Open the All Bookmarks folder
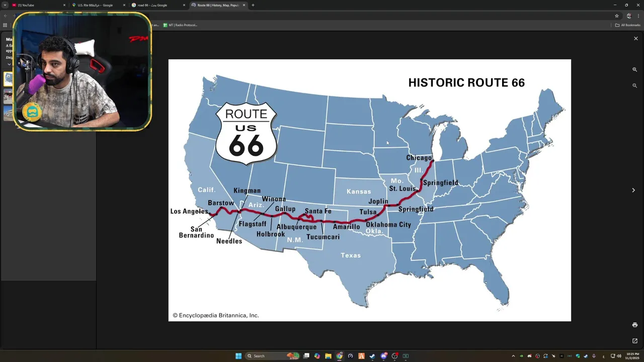 click(628, 25)
